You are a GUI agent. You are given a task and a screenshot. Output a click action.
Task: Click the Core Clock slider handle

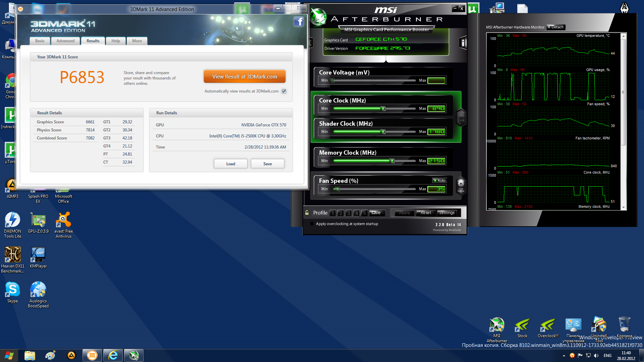383,109
